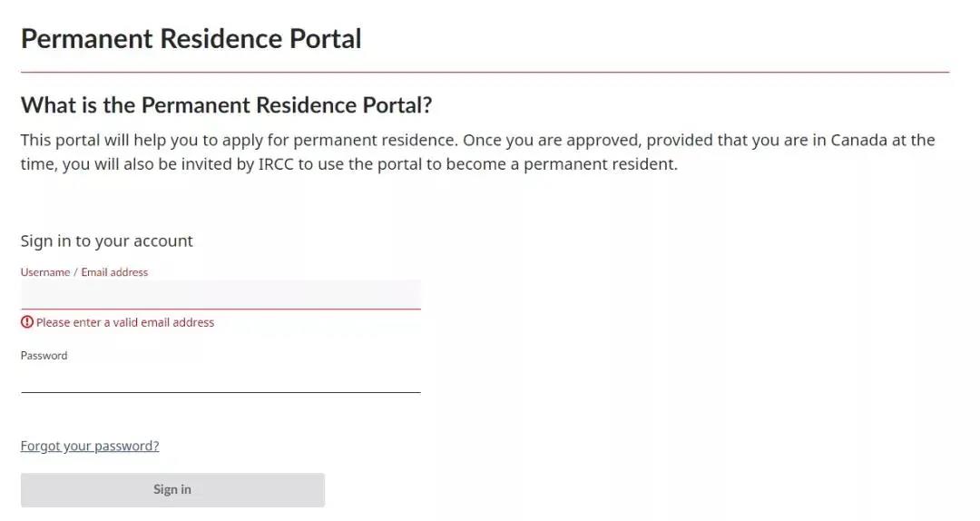Viewport: 980px width, 521px height.
Task: Click the word 'Username' in the field label
Action: coord(45,272)
